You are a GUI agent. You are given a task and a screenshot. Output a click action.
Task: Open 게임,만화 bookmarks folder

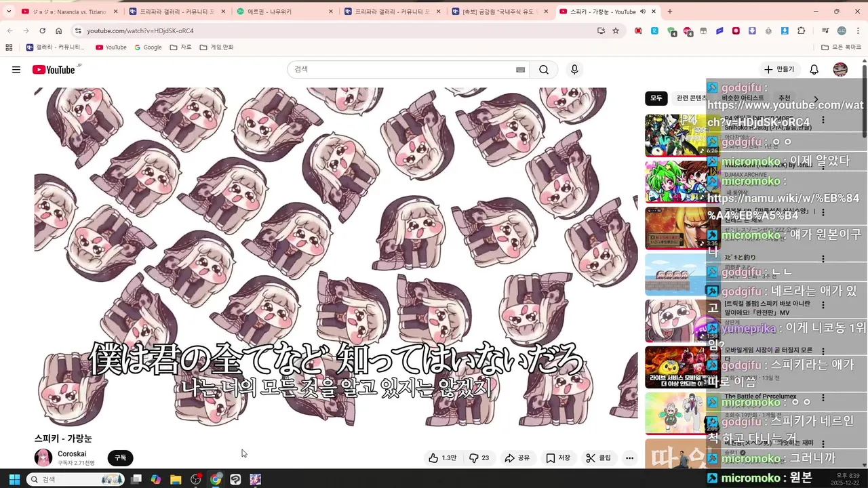click(x=216, y=47)
